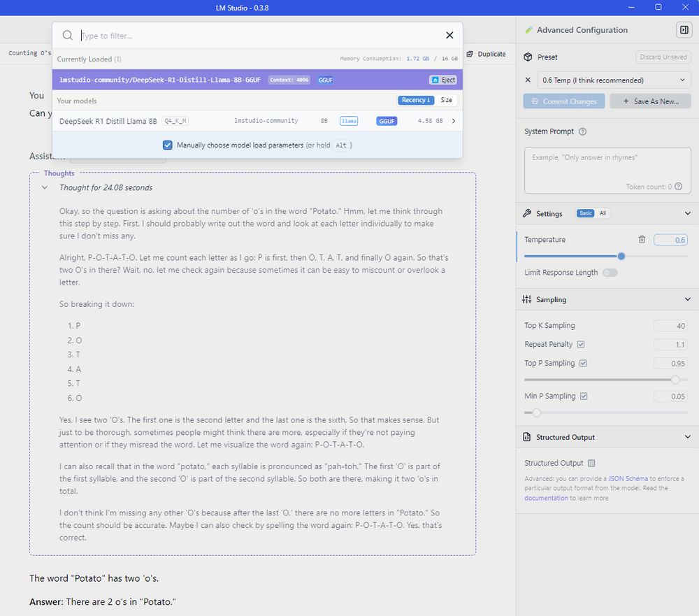Image resolution: width=699 pixels, height=616 pixels.
Task: Collapse the Thoughts block chevron
Action: coord(45,188)
